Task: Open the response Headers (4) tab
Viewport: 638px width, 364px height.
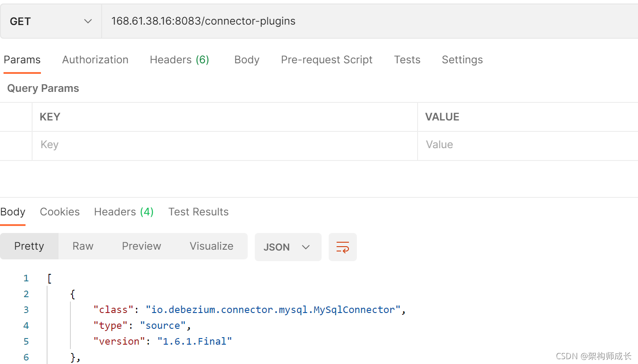Action: [124, 212]
